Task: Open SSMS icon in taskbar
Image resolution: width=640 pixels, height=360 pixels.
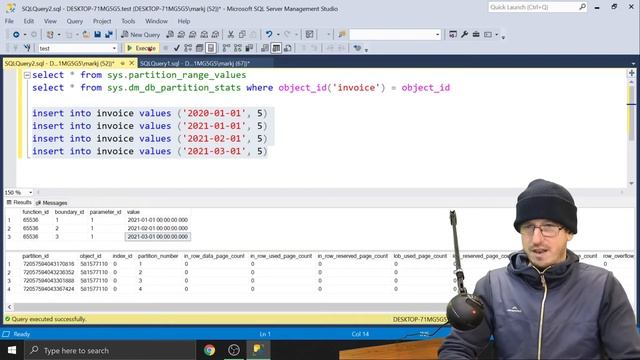Action: [258, 350]
